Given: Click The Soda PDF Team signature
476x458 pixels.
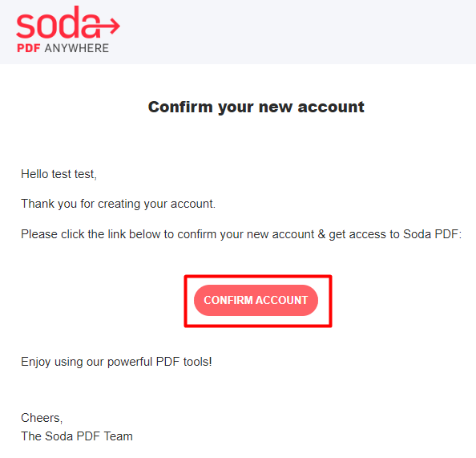Looking at the screenshot, I should tap(77, 436).
